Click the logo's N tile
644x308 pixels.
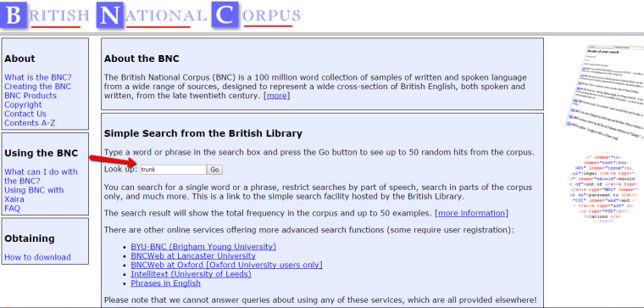110,14
